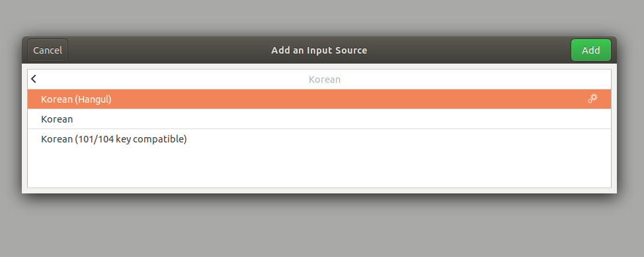
Task: Choose Korean (101/104 key compatible)
Action: tap(319, 139)
